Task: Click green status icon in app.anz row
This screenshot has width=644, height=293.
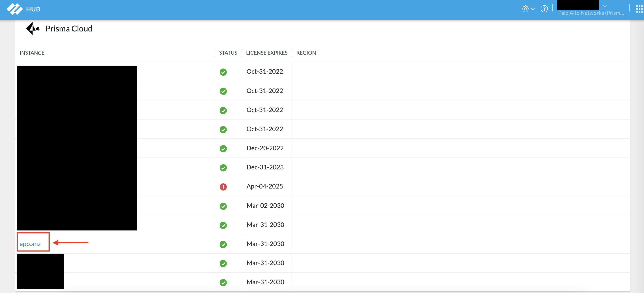Action: point(223,244)
